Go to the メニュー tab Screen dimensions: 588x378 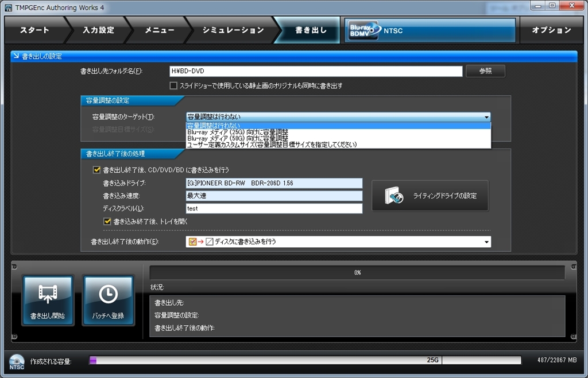[x=160, y=30]
